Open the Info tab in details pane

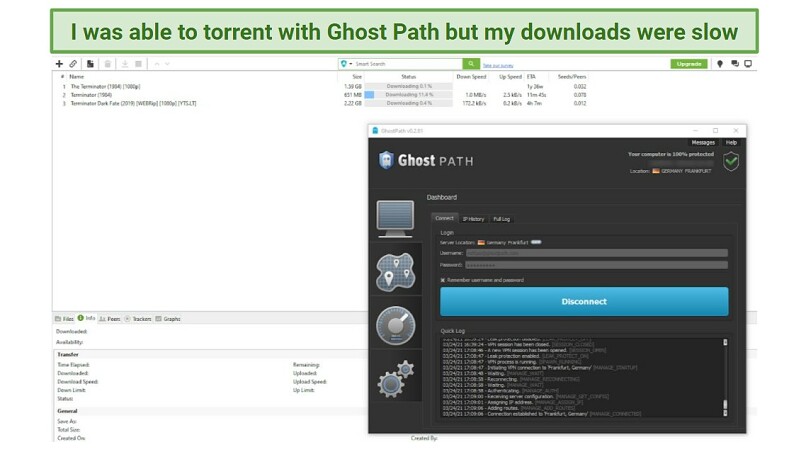click(86, 318)
